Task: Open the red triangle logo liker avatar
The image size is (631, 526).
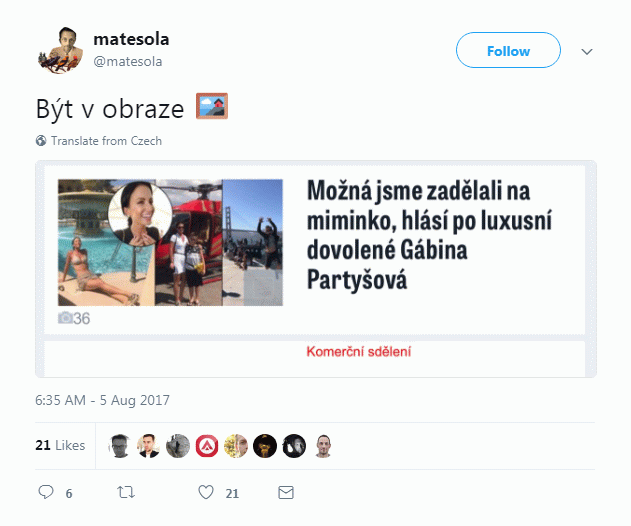Action: click(207, 446)
